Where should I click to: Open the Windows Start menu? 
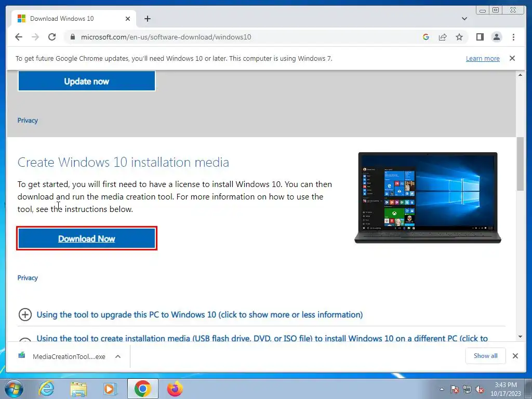(14, 389)
